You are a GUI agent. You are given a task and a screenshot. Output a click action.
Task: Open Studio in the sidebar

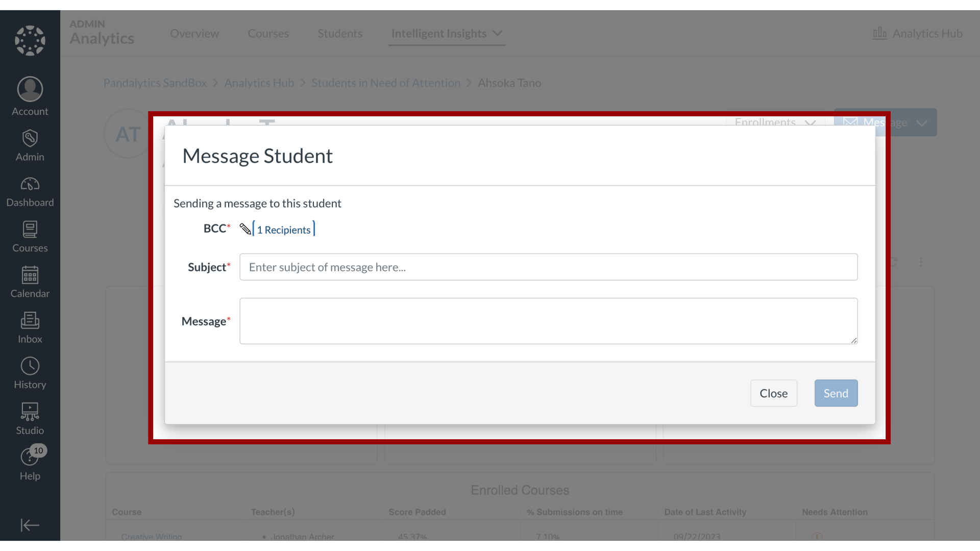(30, 419)
